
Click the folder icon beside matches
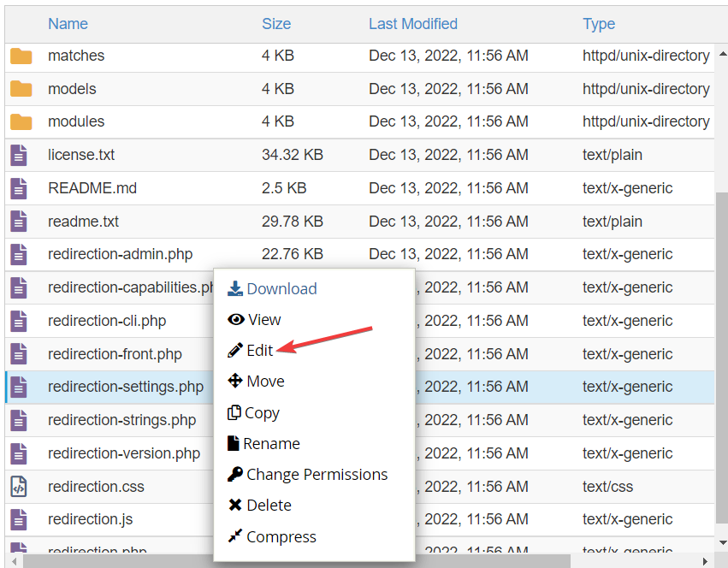tap(19, 55)
